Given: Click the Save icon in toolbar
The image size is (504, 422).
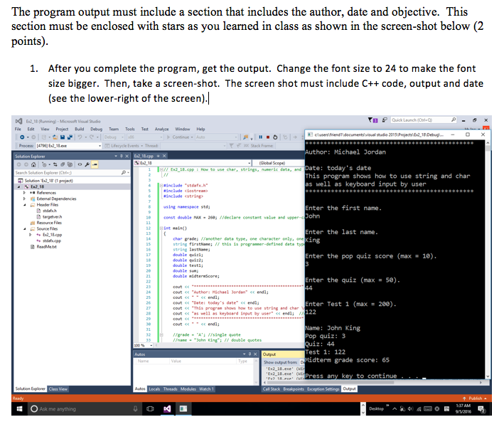Looking at the screenshot, I should [63, 137].
